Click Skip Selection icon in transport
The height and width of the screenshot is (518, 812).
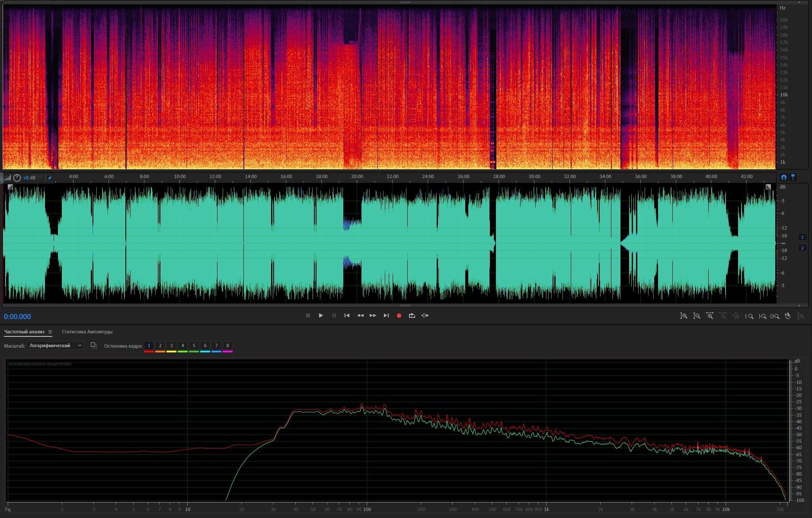[425, 316]
